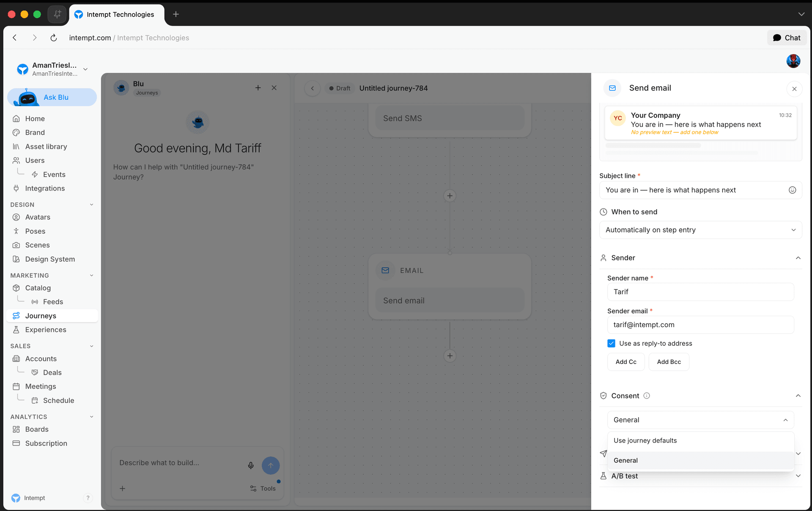The width and height of the screenshot is (812, 511).
Task: Start a new Blu chat with plus
Action: (x=258, y=88)
